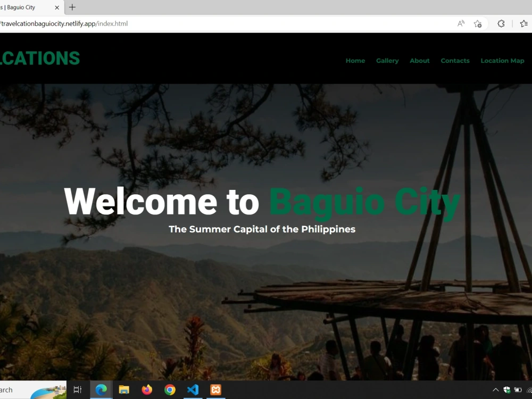532x399 pixels.
Task: Open File Explorer from the taskbar
Action: (124, 389)
